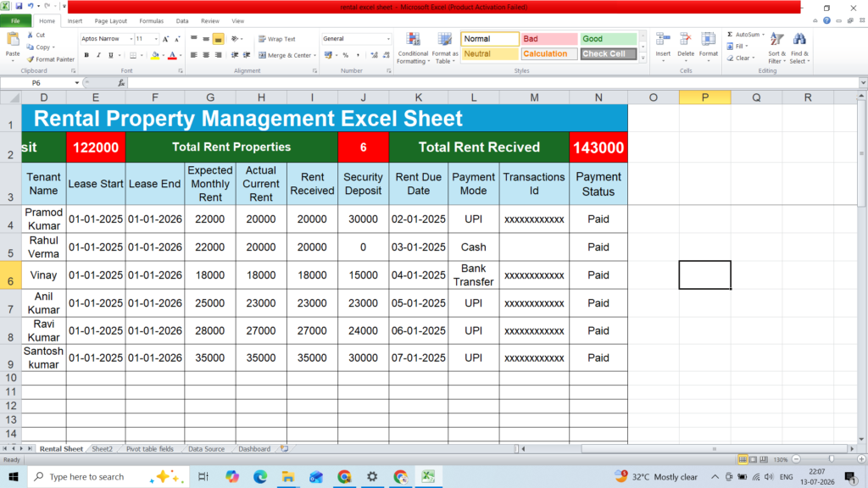Open the Dashboard sheet tab
868x488 pixels.
(x=254, y=449)
